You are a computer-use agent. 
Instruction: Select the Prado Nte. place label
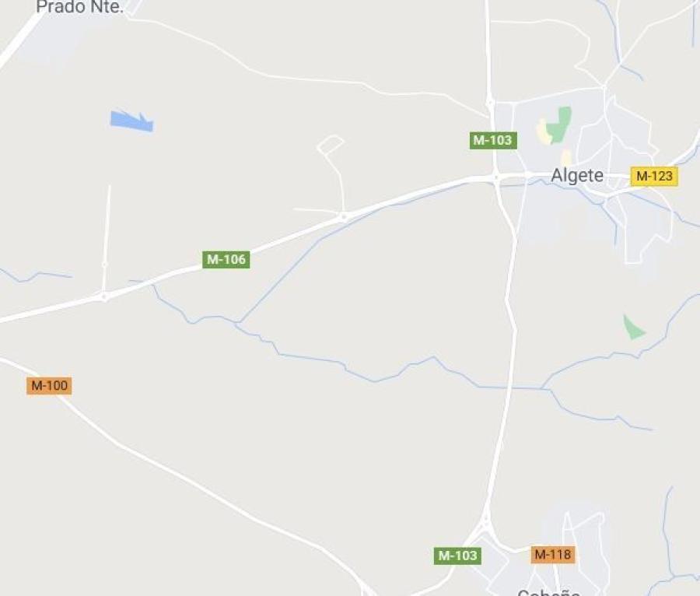click(x=79, y=7)
